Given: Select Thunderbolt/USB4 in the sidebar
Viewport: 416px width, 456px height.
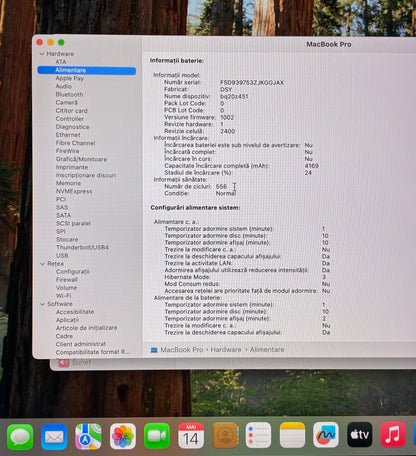Looking at the screenshot, I should pos(82,248).
